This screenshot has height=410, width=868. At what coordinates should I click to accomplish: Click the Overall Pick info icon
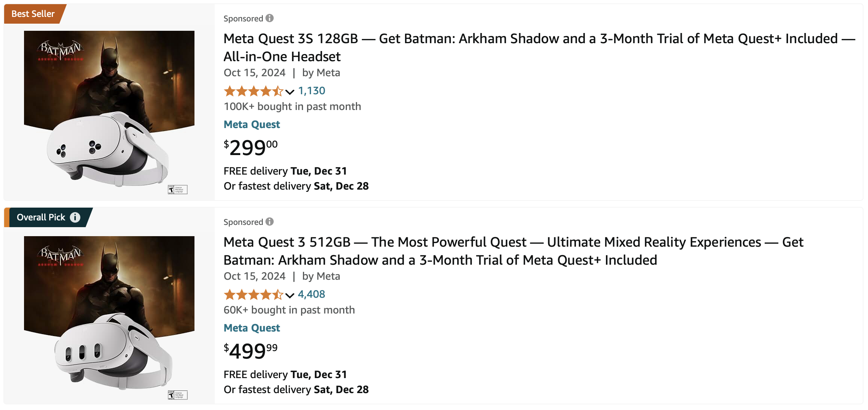(75, 217)
